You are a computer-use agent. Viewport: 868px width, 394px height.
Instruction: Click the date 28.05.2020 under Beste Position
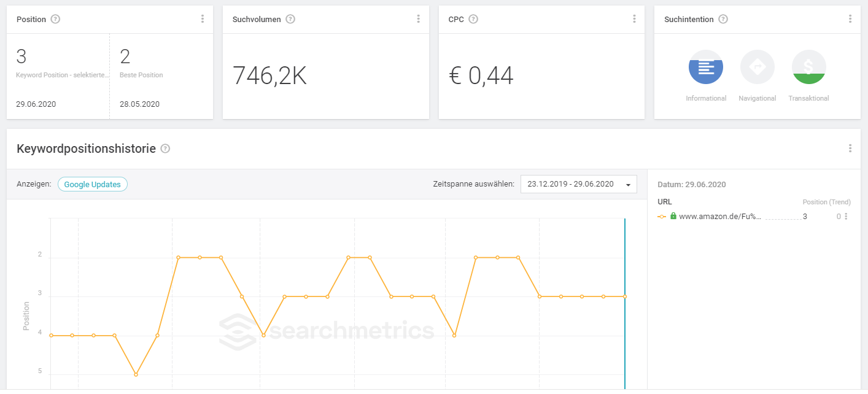click(x=139, y=104)
